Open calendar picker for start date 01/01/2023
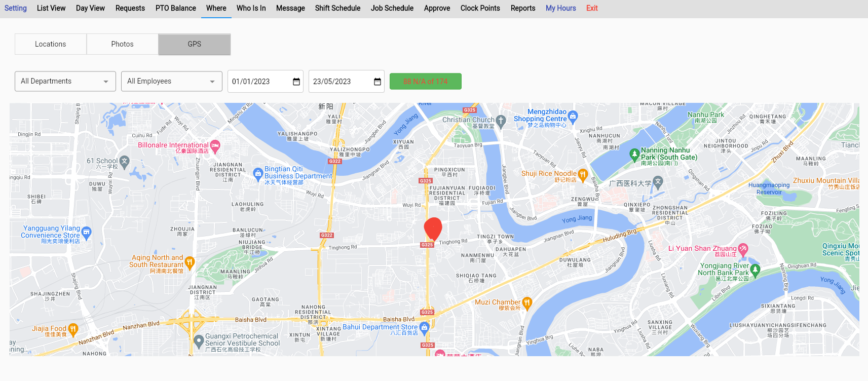The image size is (868, 381). [296, 82]
